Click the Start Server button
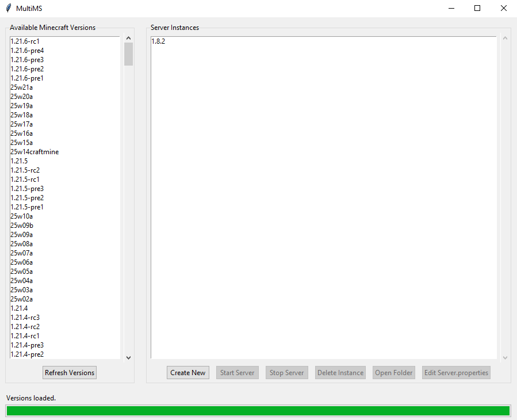 point(238,372)
